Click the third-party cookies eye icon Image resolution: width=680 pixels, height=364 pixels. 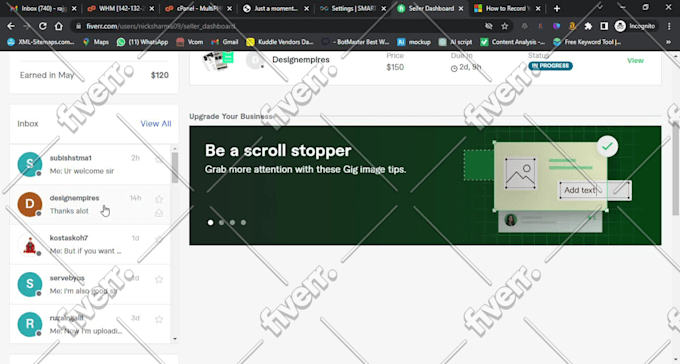[x=489, y=26]
